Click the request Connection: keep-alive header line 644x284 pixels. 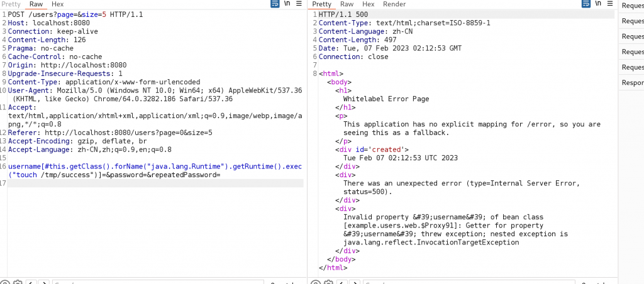click(53, 31)
